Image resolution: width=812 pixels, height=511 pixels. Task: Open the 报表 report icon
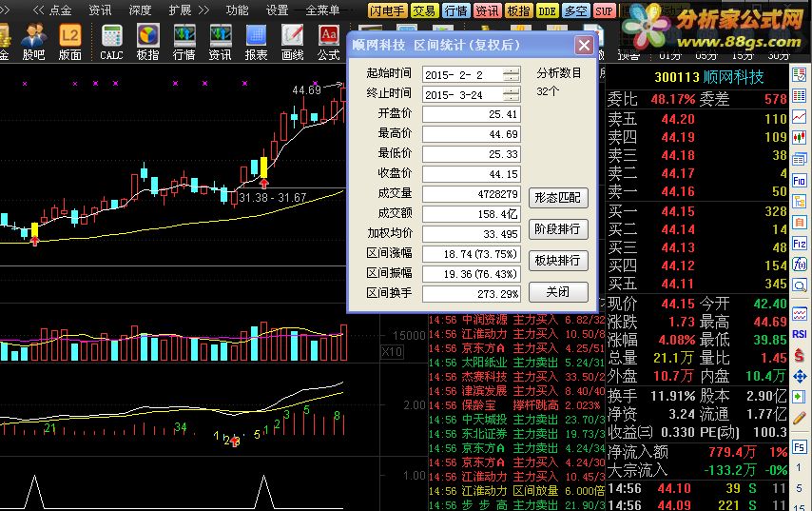coord(257,42)
